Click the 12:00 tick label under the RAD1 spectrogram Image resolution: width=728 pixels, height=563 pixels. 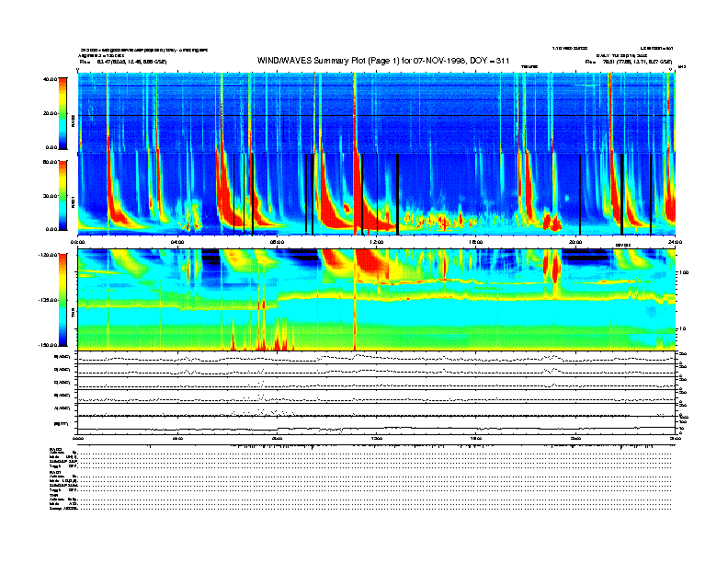[x=377, y=242]
